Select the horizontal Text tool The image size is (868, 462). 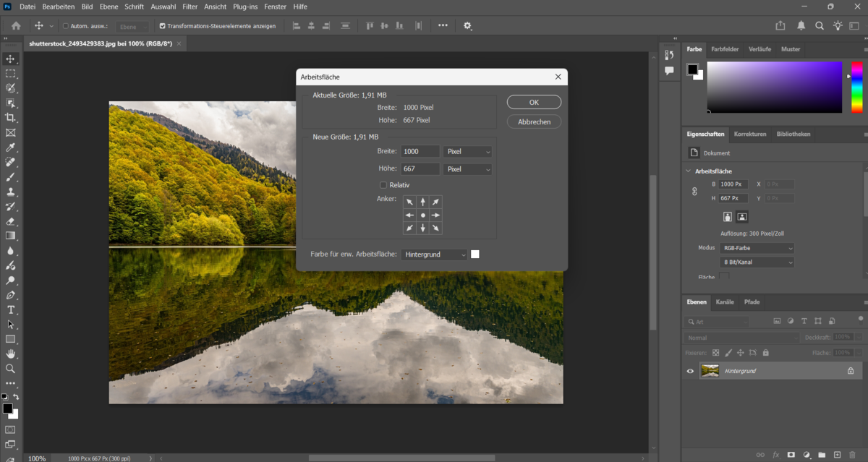[10, 309]
